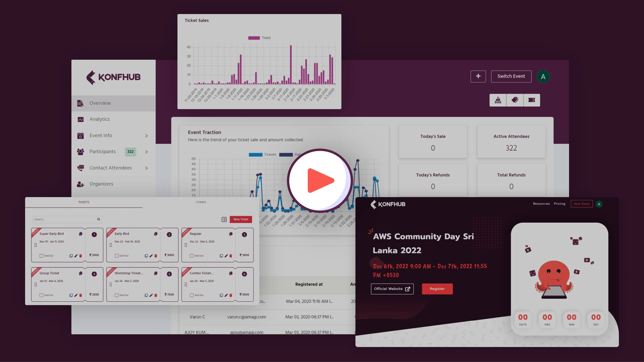Click the hierarchy/tree icon in top toolbar
The height and width of the screenshot is (362, 644).
(x=498, y=100)
